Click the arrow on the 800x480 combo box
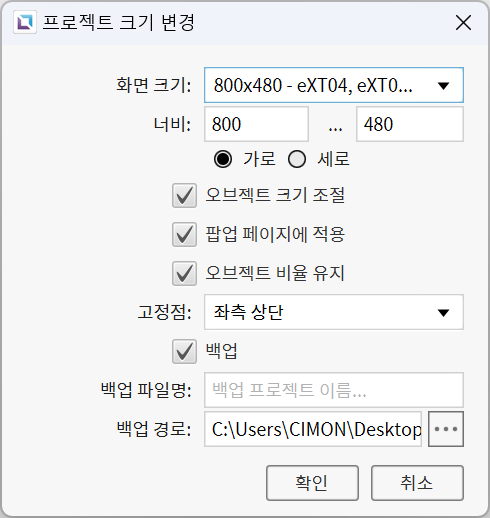Viewport: 490px width, 518px height. click(443, 86)
